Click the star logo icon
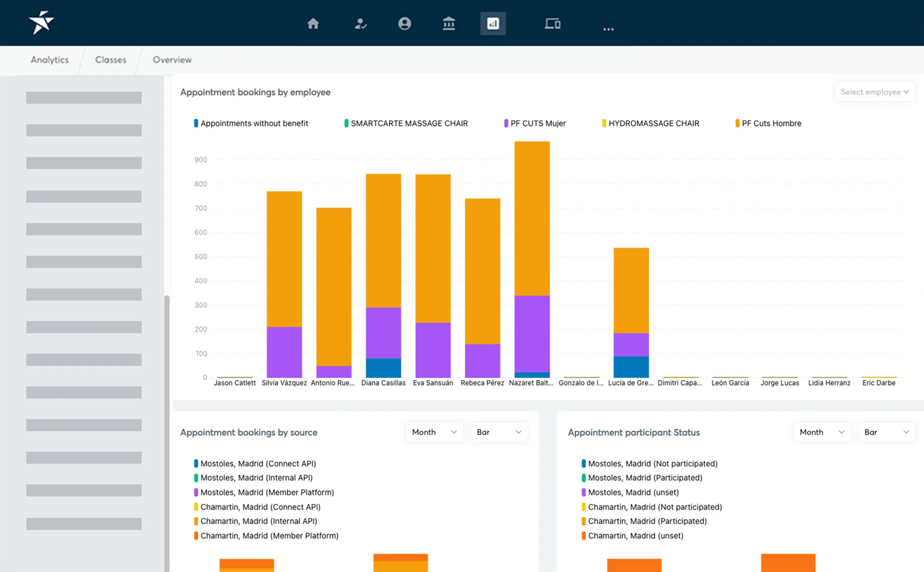924x572 pixels. (41, 23)
